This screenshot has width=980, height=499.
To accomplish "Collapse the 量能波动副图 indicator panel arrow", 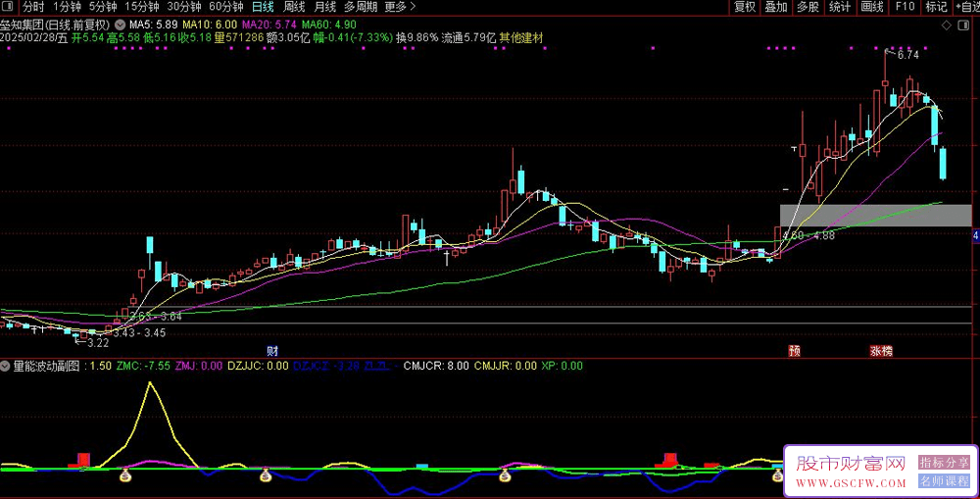I will click(x=6, y=366).
